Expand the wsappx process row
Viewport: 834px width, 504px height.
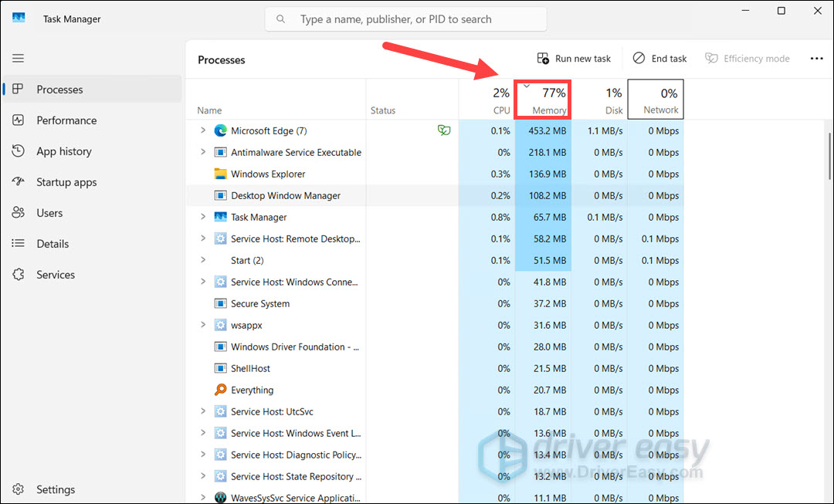click(202, 325)
